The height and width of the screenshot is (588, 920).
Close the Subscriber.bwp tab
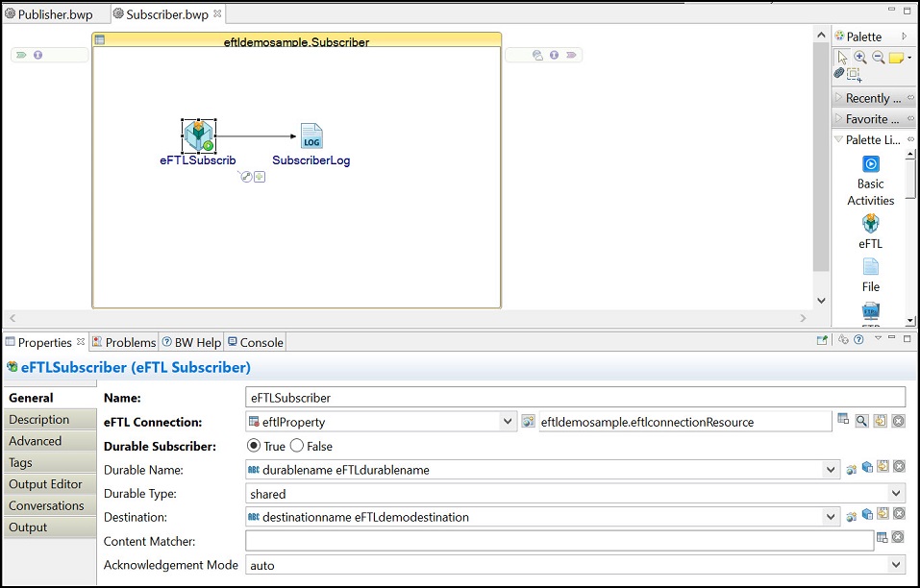tap(217, 12)
